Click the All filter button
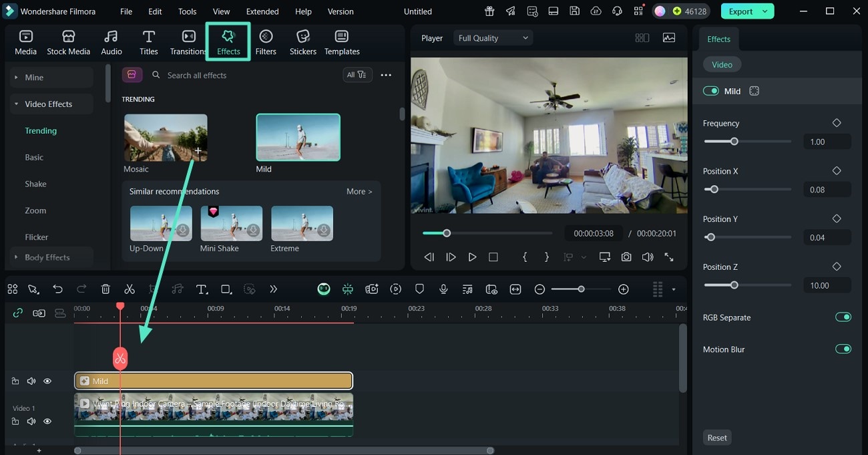 [356, 75]
